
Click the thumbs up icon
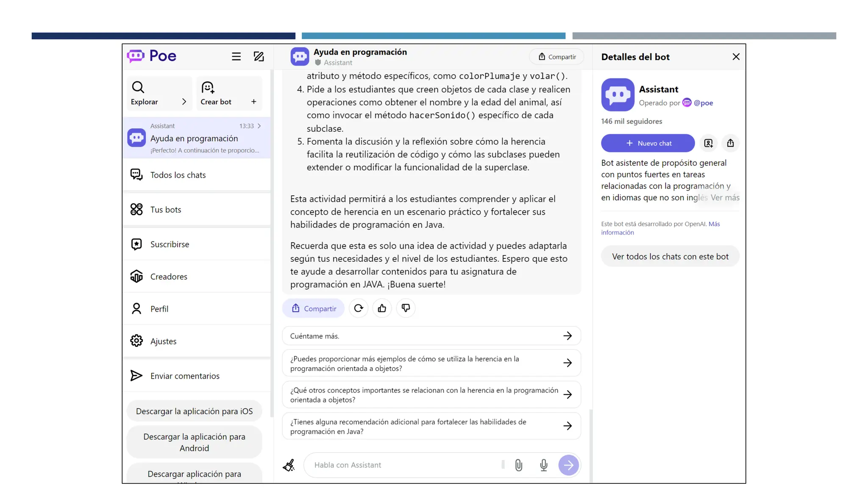[382, 308]
